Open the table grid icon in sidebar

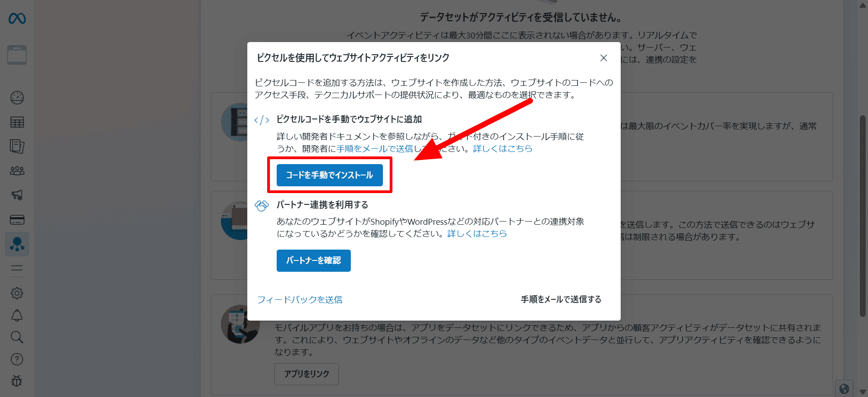click(x=17, y=122)
